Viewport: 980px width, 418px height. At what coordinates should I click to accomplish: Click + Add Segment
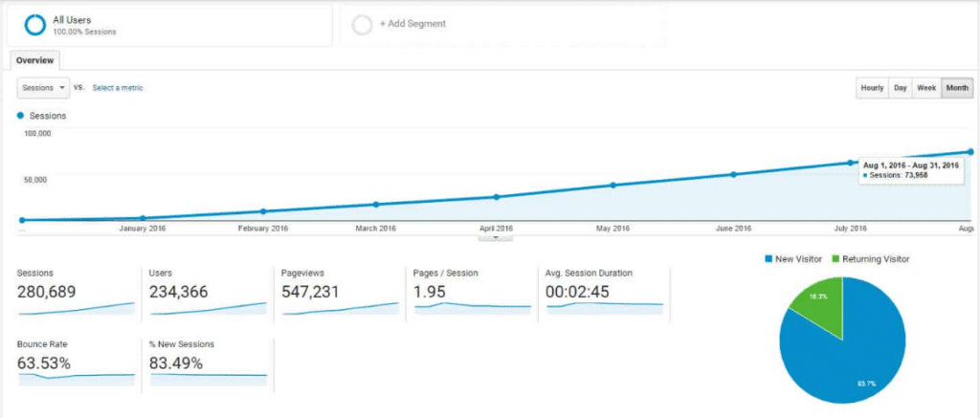pos(412,24)
